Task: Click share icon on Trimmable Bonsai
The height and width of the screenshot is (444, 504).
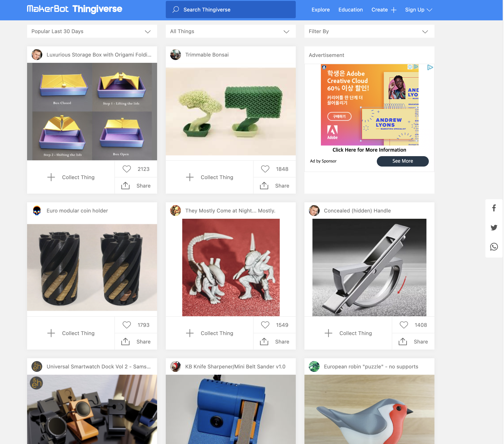Action: click(x=264, y=186)
